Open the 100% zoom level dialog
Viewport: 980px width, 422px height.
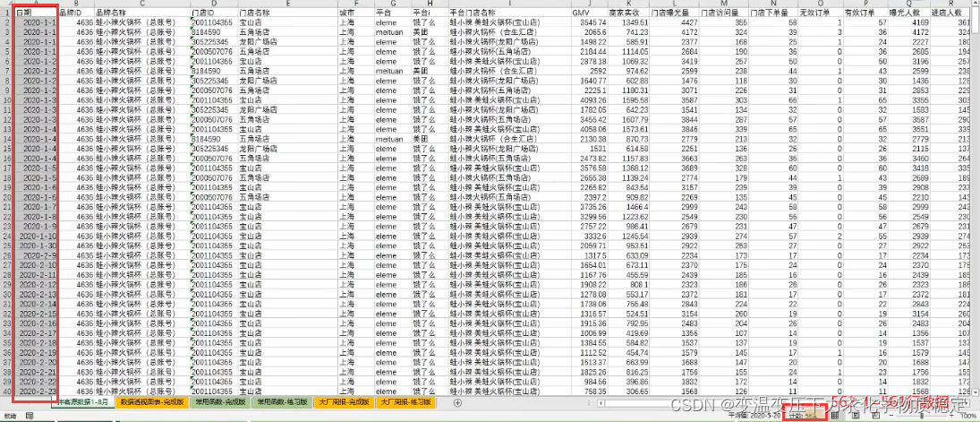tap(968, 416)
